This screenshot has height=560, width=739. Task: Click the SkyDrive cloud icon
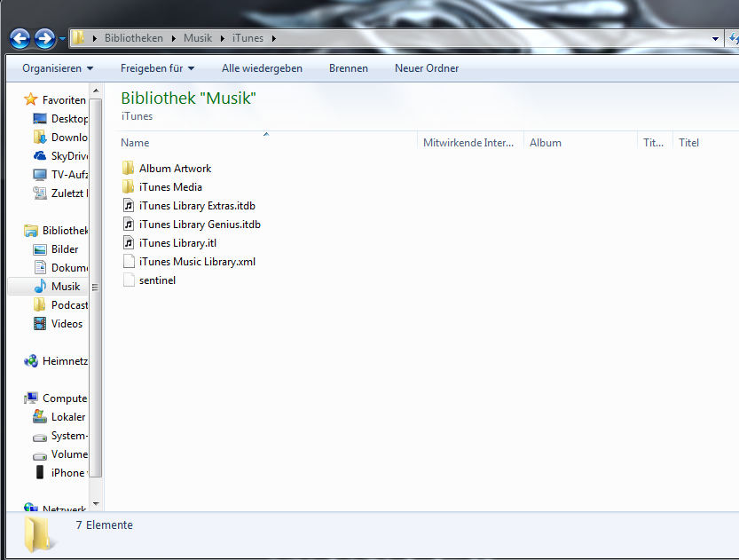click(x=40, y=156)
